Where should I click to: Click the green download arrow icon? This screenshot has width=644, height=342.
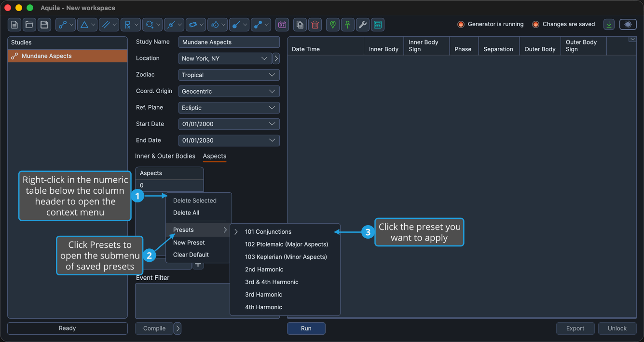tap(609, 25)
